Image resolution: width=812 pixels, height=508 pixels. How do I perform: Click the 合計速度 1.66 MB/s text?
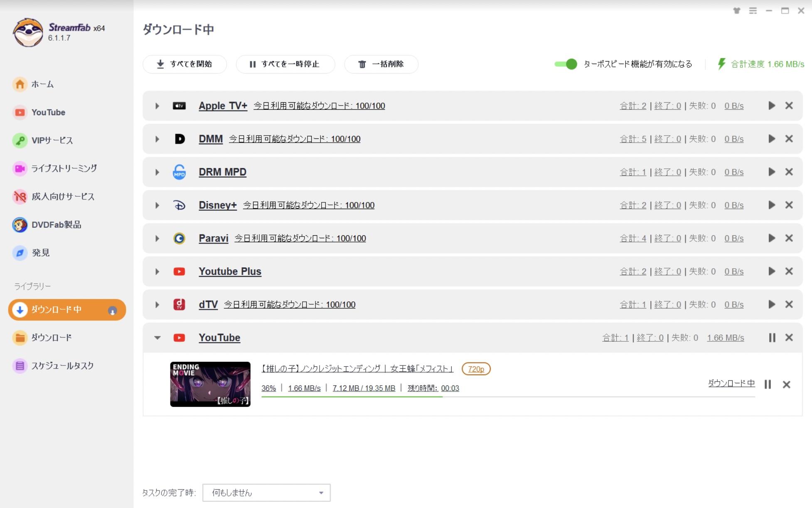(x=767, y=64)
